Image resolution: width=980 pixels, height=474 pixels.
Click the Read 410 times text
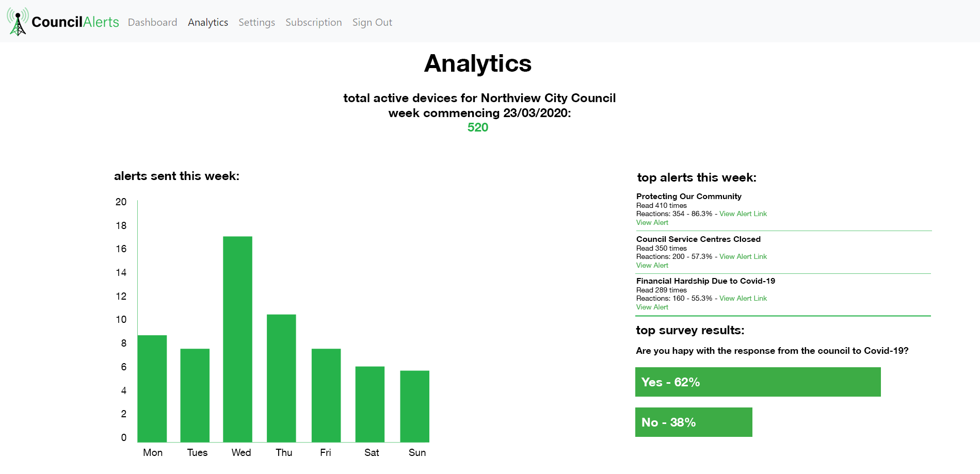pyautogui.click(x=662, y=205)
